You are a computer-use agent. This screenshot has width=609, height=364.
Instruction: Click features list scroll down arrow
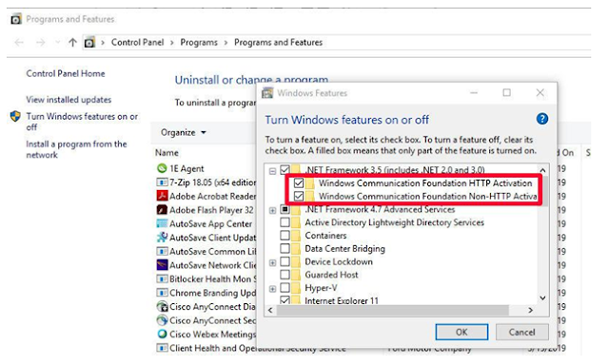542,298
